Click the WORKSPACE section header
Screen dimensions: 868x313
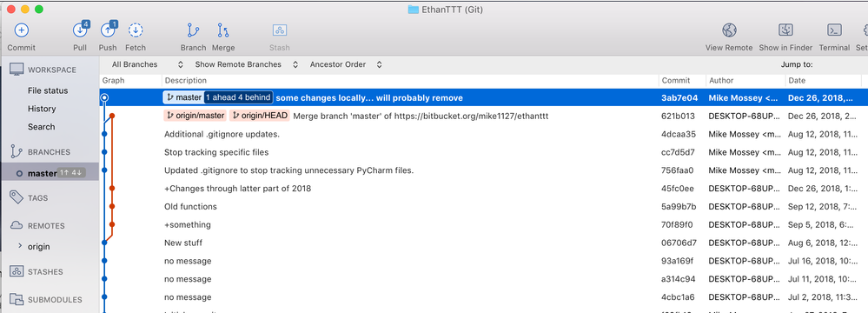point(52,70)
